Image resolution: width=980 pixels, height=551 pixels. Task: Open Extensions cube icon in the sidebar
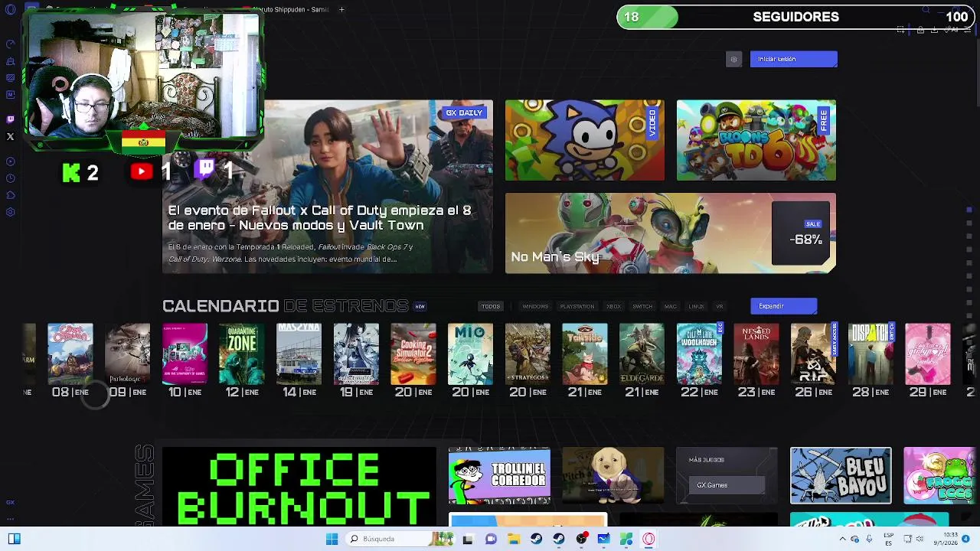[10, 195]
